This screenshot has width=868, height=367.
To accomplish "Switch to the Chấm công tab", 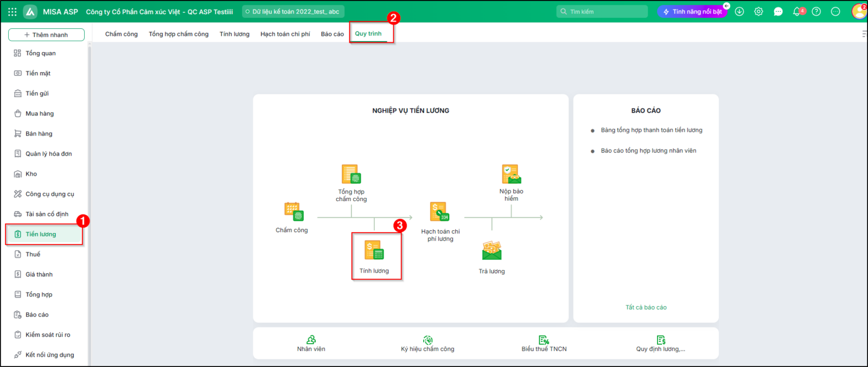I will pyautogui.click(x=122, y=34).
